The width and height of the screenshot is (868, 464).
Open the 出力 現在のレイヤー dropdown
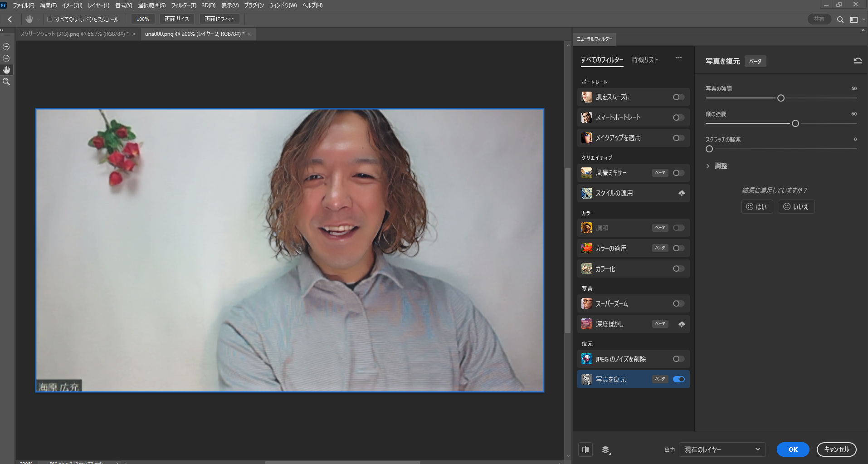tap(722, 449)
